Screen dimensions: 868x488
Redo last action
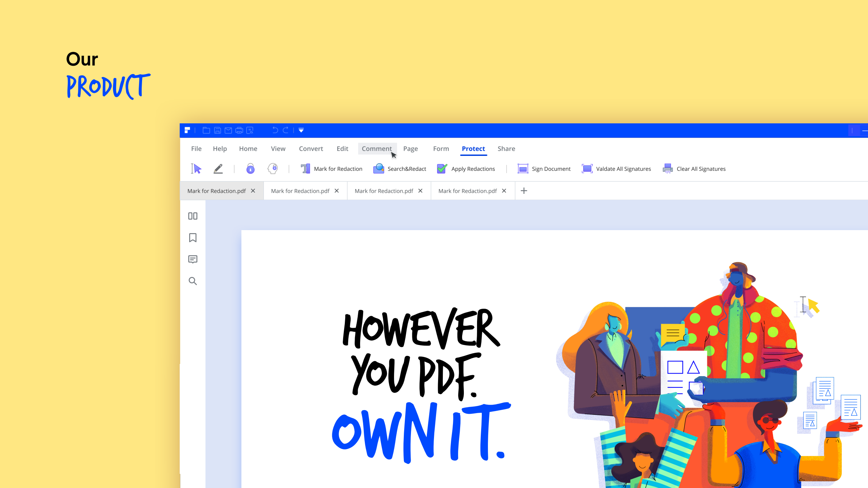(x=286, y=130)
